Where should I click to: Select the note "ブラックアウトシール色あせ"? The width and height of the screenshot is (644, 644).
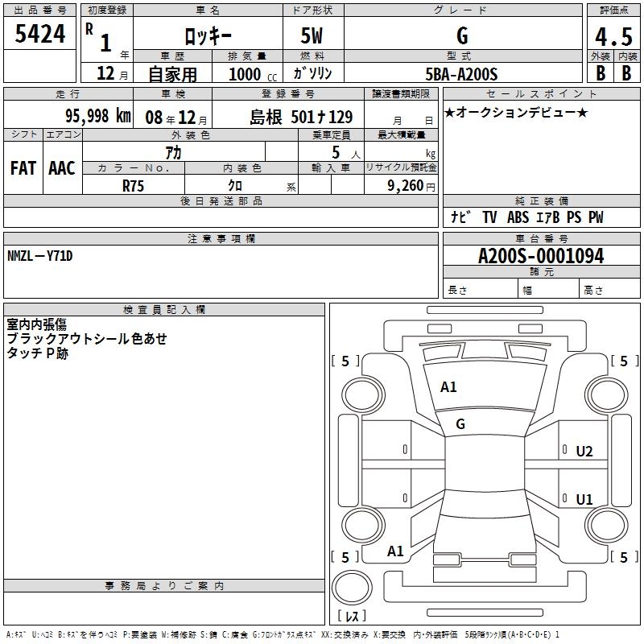(x=87, y=338)
